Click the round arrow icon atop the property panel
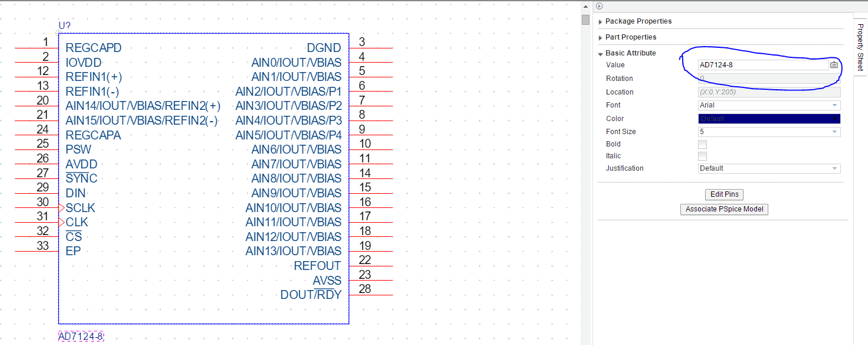Screen dimensions: 868x345 point(599,6)
